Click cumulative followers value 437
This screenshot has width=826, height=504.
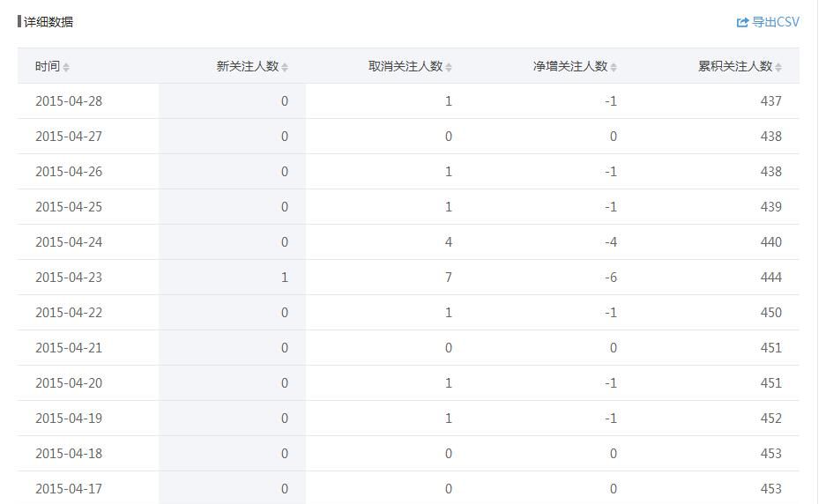click(x=770, y=101)
